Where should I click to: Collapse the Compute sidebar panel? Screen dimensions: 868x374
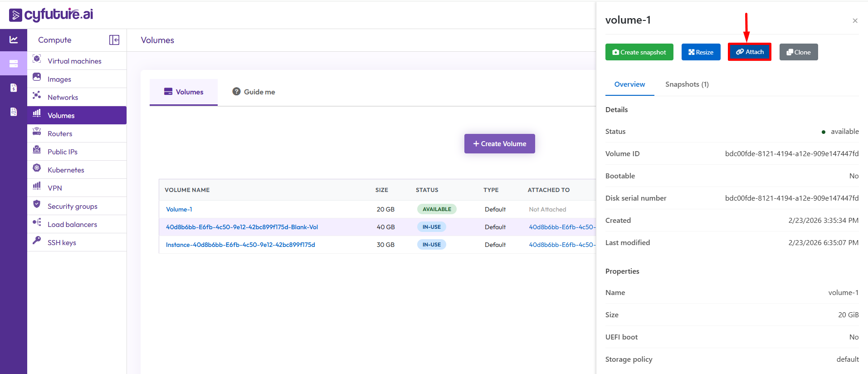pos(114,40)
